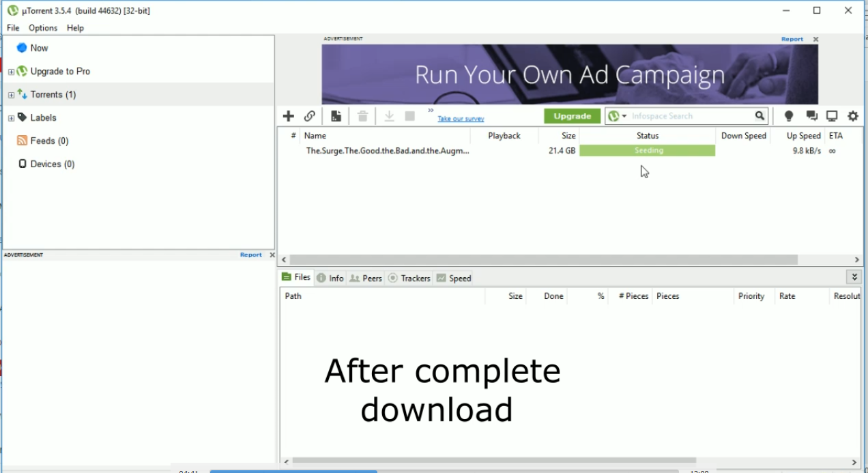Screen dimensions: 868x473
Task: Click the Remove torrent trash icon
Action: coord(363,116)
